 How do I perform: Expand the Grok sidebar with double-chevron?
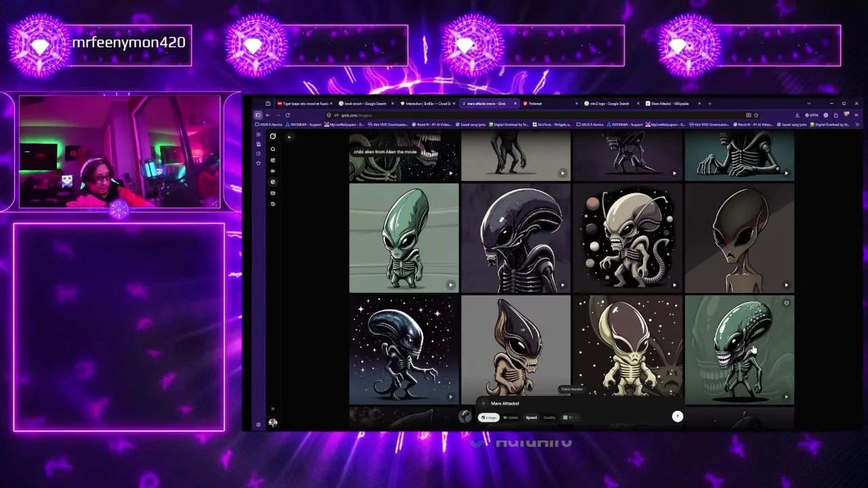pyautogui.click(x=273, y=409)
